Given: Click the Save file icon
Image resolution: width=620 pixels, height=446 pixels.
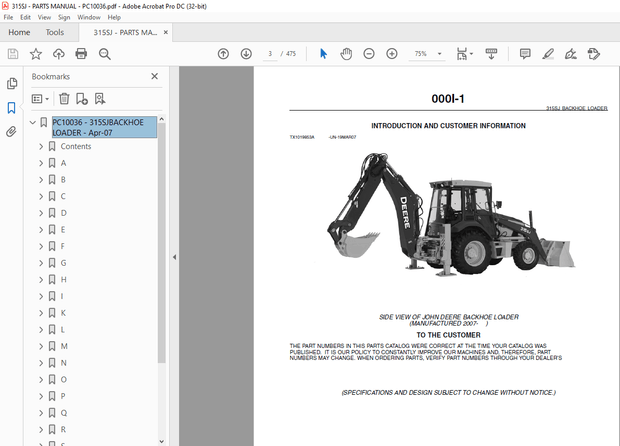Looking at the screenshot, I should click(13, 54).
